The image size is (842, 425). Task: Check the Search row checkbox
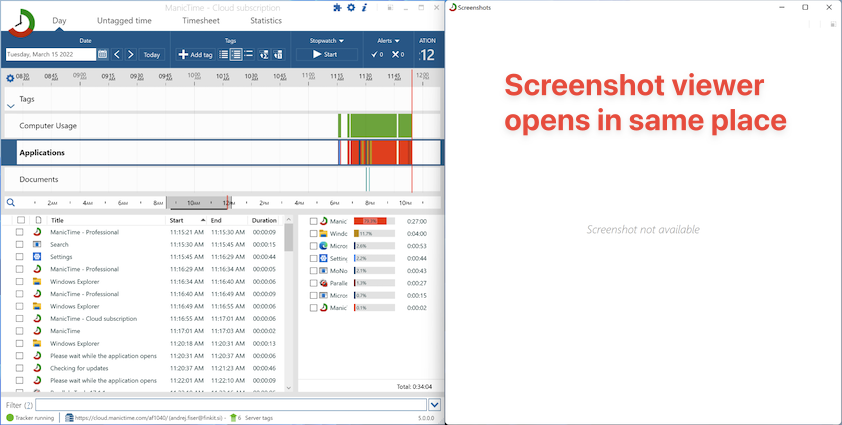click(x=19, y=244)
